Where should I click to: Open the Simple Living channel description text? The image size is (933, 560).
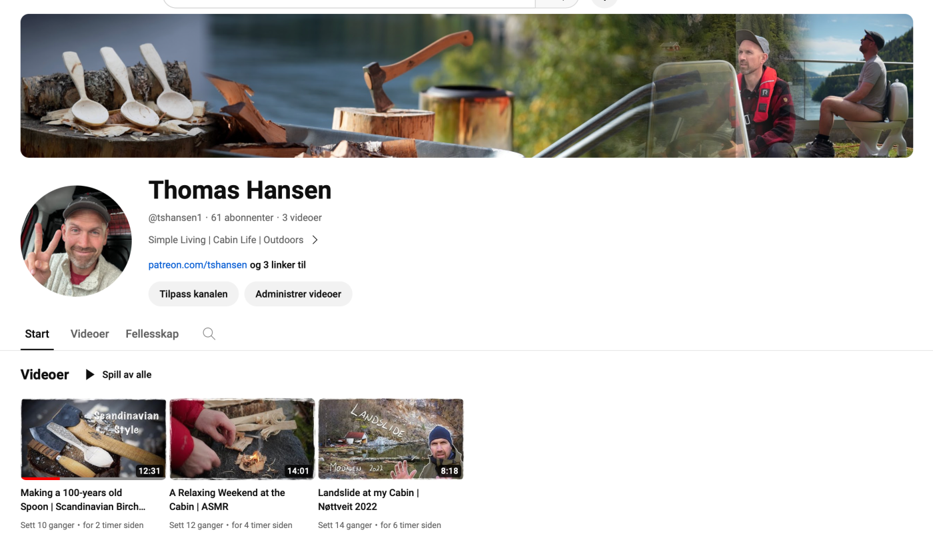click(x=225, y=240)
